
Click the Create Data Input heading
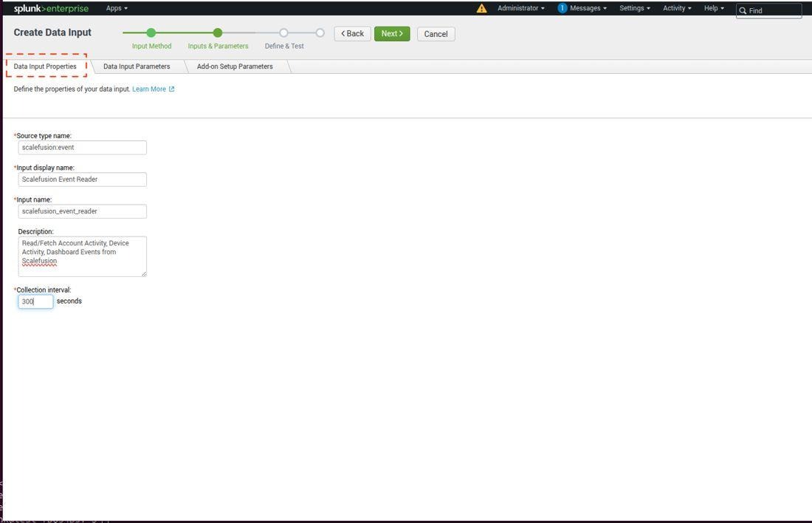[52, 33]
